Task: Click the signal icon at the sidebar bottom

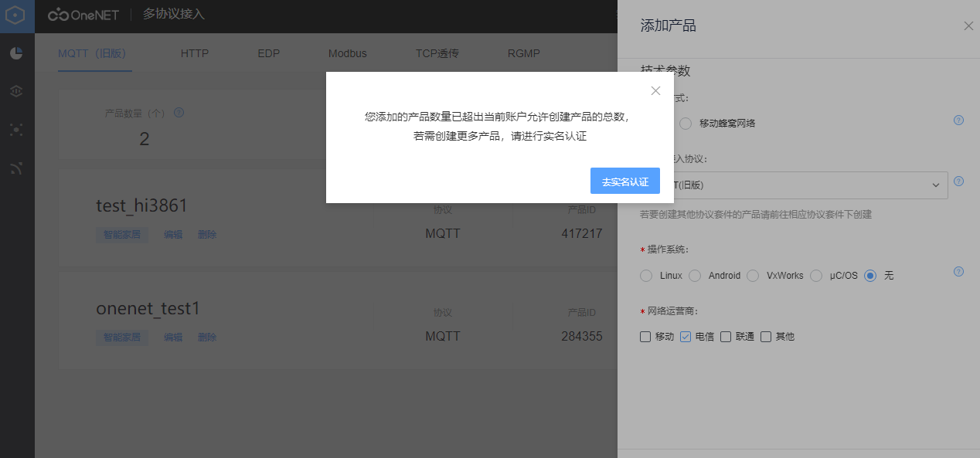Action: click(x=15, y=168)
